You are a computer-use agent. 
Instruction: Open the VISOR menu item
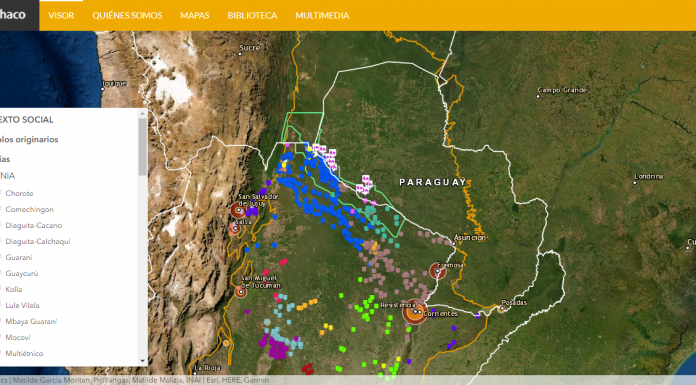(x=61, y=16)
